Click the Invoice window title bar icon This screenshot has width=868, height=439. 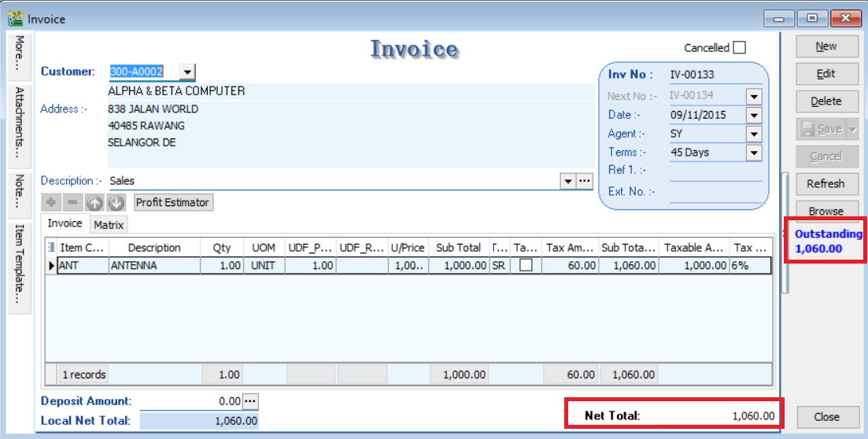tap(14, 18)
